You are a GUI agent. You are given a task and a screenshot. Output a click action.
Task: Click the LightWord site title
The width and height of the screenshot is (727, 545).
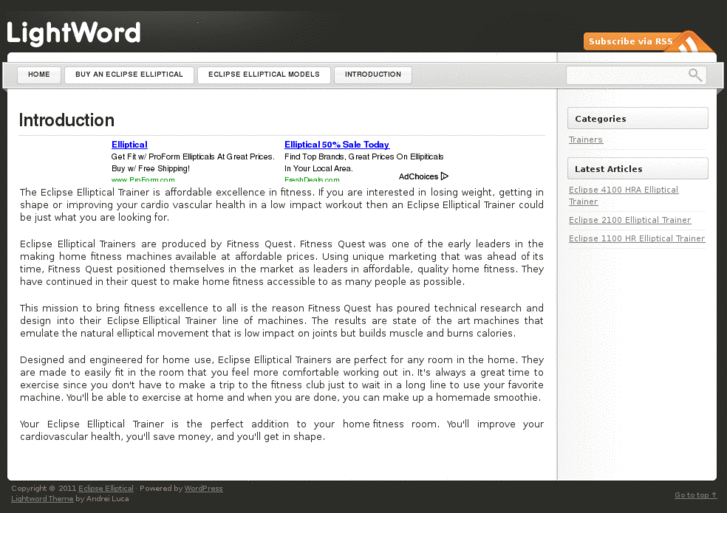[74, 33]
